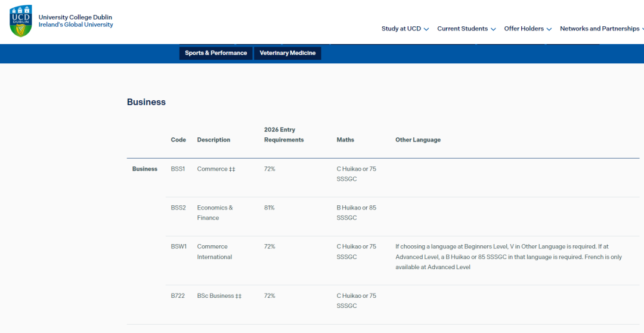
Task: Jump to Sports & Performance section
Action: tap(216, 53)
